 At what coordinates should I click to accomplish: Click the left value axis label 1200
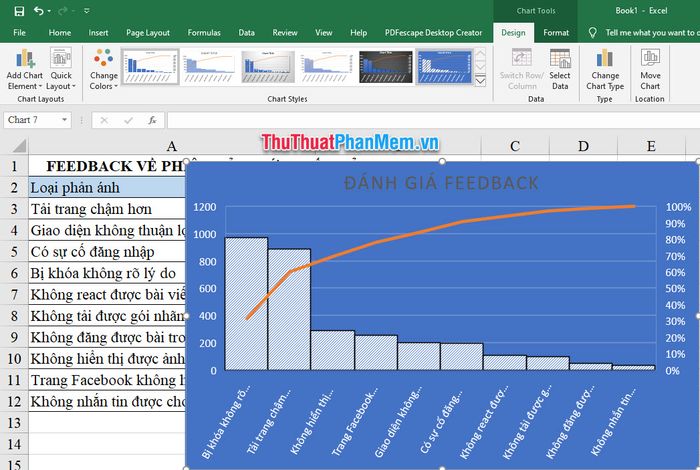(204, 207)
